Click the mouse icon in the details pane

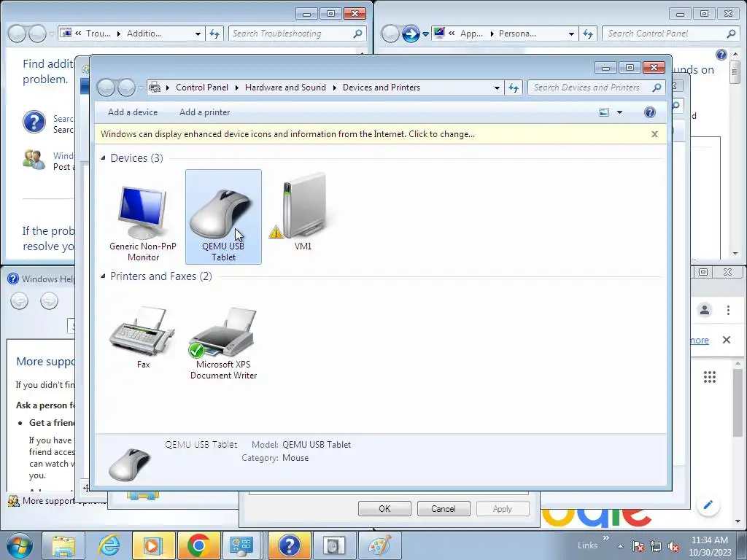point(129,464)
